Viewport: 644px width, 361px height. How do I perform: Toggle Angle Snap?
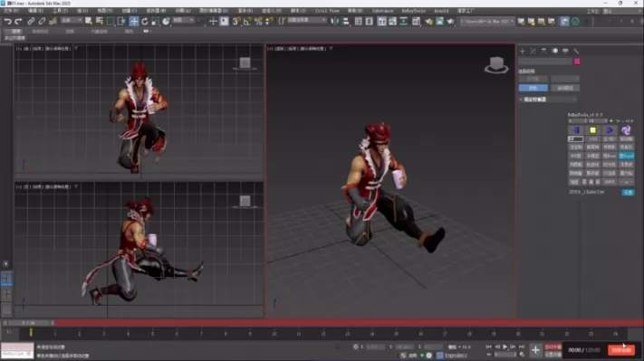pyautogui.click(x=247, y=22)
